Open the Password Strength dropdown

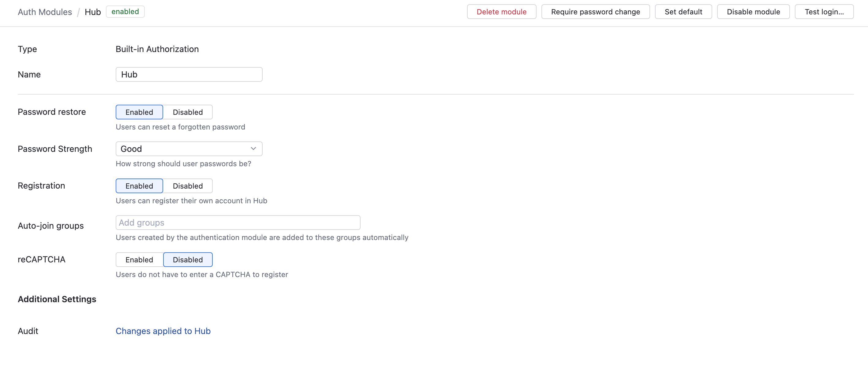(189, 148)
